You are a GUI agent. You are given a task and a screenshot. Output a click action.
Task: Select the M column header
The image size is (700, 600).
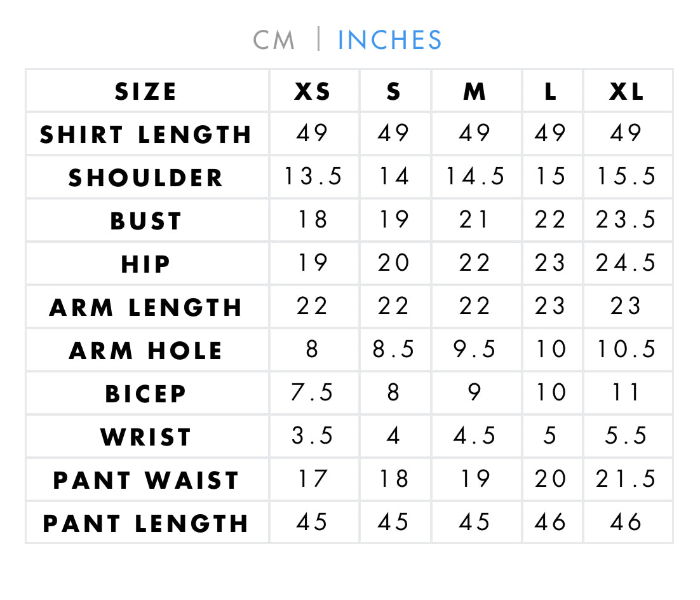point(475,92)
